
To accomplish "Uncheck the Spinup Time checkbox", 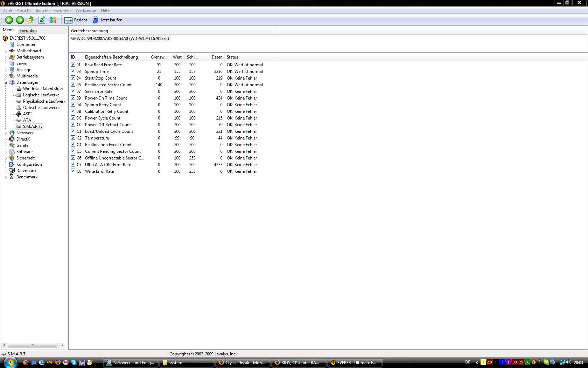I will coord(73,71).
